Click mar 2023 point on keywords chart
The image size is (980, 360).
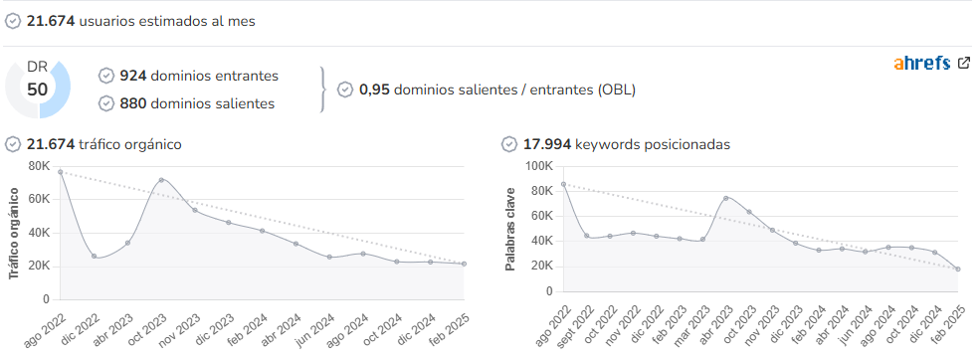[702, 240]
